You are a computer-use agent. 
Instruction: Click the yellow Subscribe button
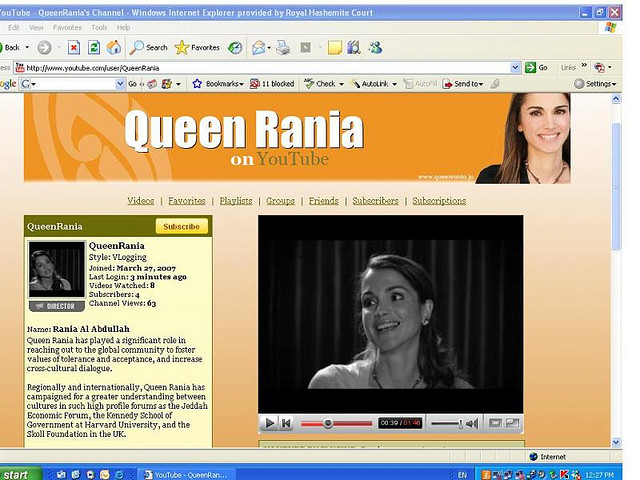click(181, 227)
